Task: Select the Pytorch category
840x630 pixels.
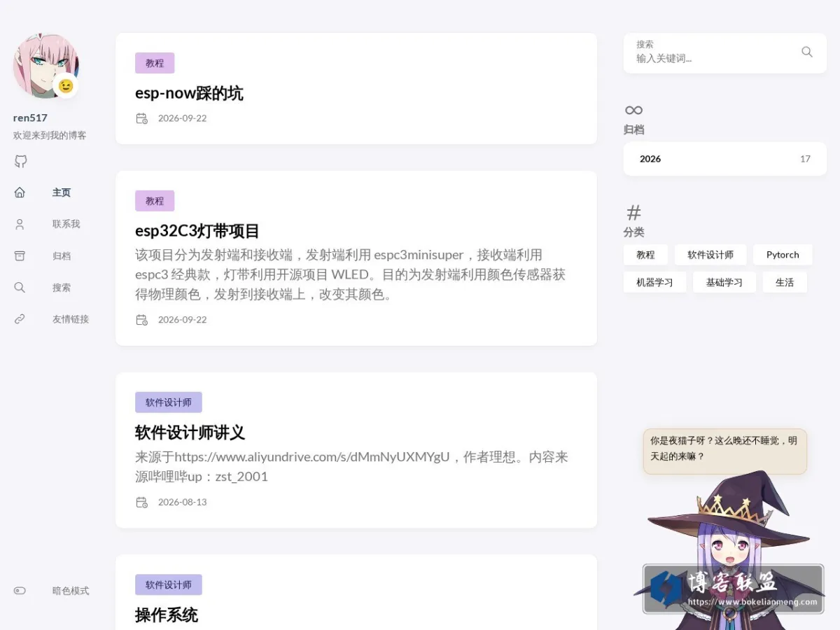Action: (x=783, y=255)
